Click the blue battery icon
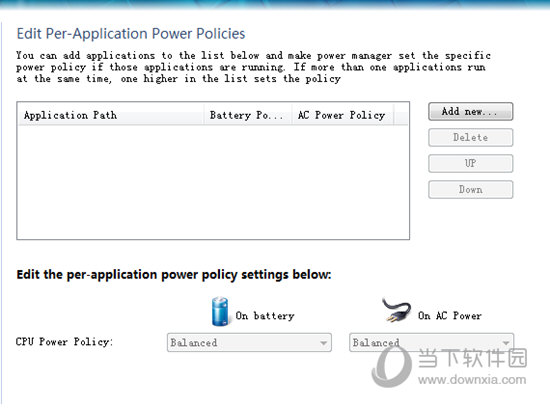This screenshot has height=408, width=550. (220, 311)
